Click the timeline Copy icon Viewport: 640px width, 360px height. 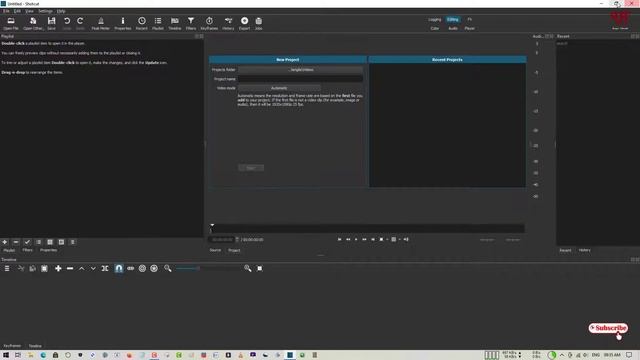pyautogui.click(x=33, y=268)
